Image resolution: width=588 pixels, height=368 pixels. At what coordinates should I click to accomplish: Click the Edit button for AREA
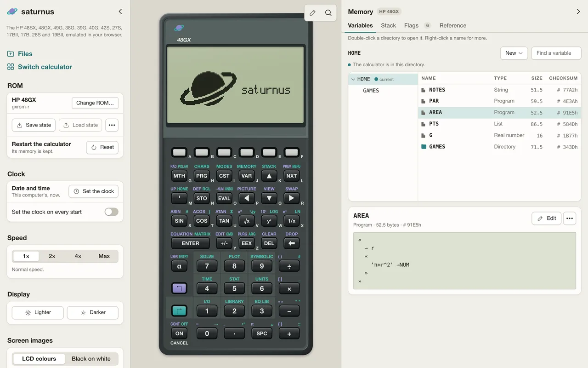pyautogui.click(x=546, y=218)
